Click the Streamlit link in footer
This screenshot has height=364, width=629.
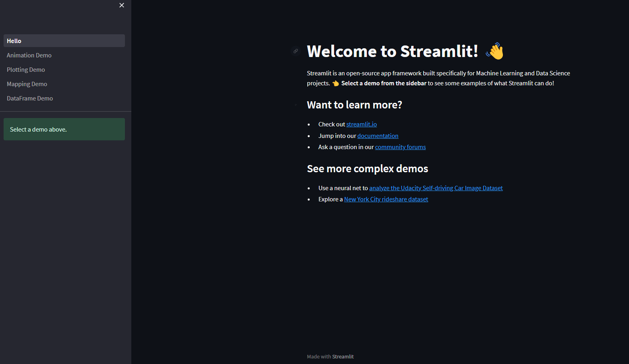pos(343,356)
